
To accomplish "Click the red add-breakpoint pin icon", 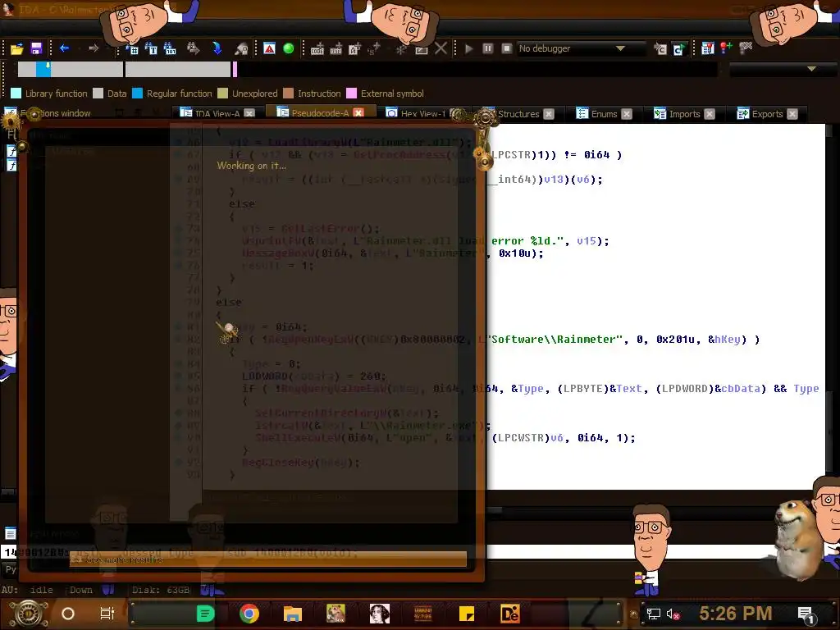I will pyautogui.click(x=726, y=48).
